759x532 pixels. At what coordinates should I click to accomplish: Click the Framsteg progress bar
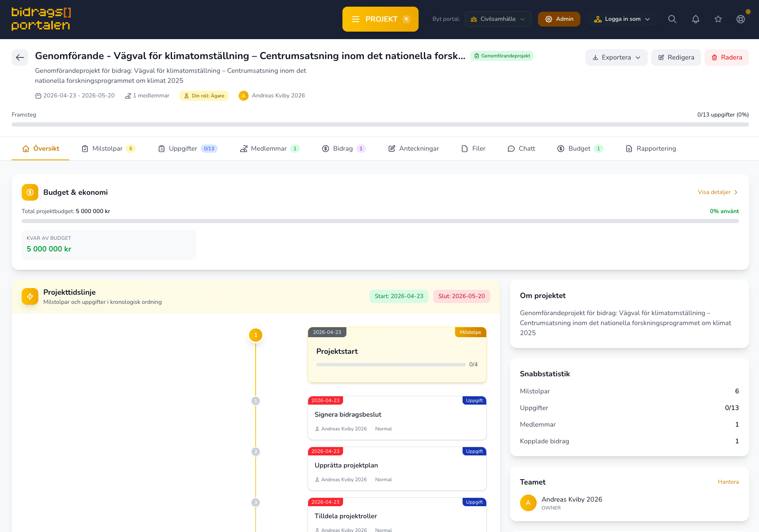tap(380, 124)
